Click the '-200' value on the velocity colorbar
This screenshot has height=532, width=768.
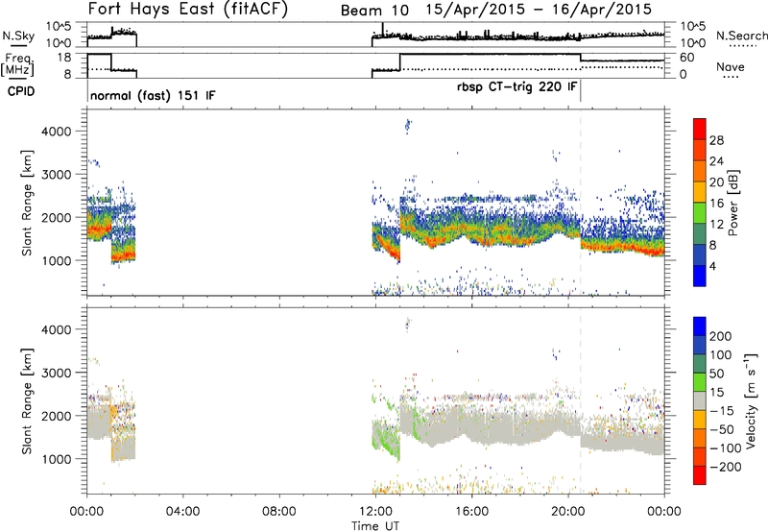(x=724, y=467)
